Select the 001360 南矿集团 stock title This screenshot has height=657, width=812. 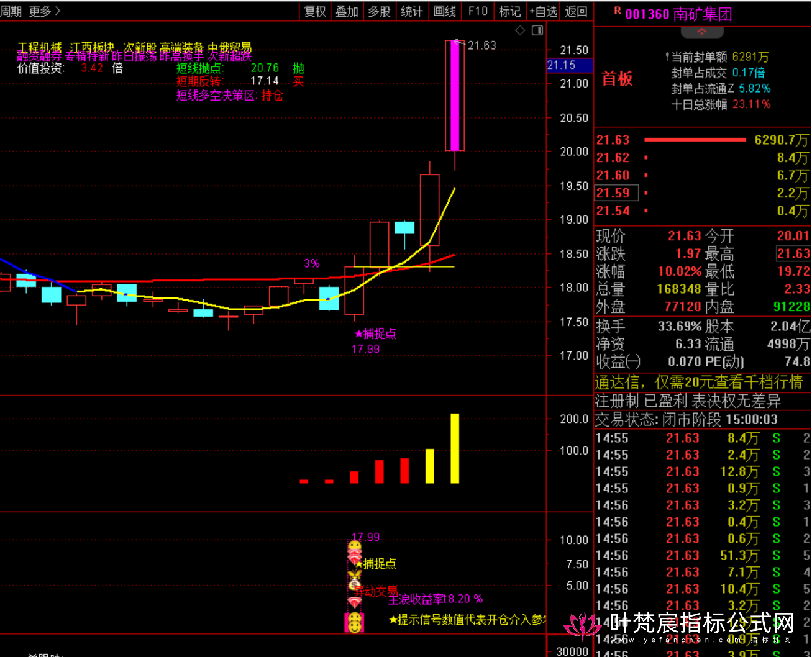click(x=678, y=14)
